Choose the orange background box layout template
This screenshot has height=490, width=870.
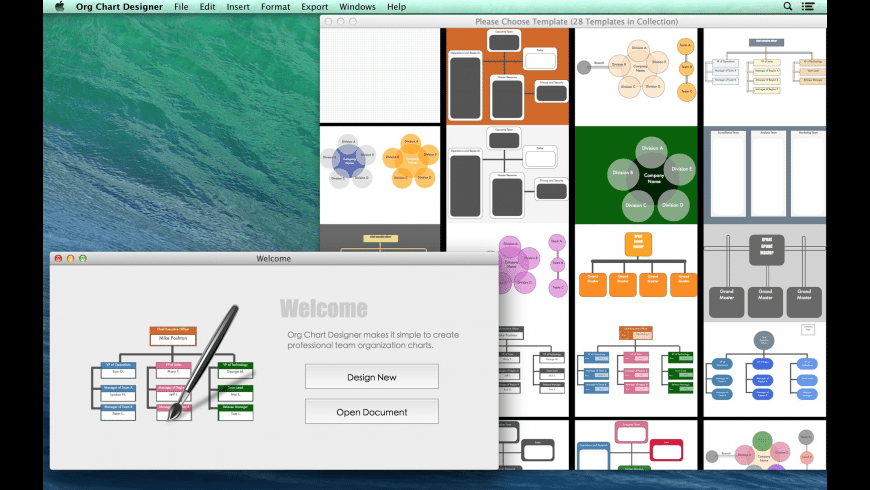click(508, 76)
